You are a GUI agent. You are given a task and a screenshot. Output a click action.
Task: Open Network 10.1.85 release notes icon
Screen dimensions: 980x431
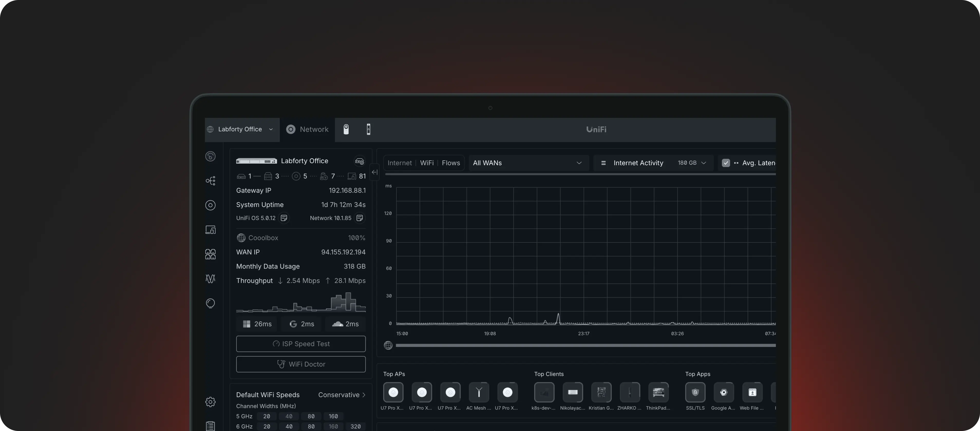pyautogui.click(x=360, y=218)
